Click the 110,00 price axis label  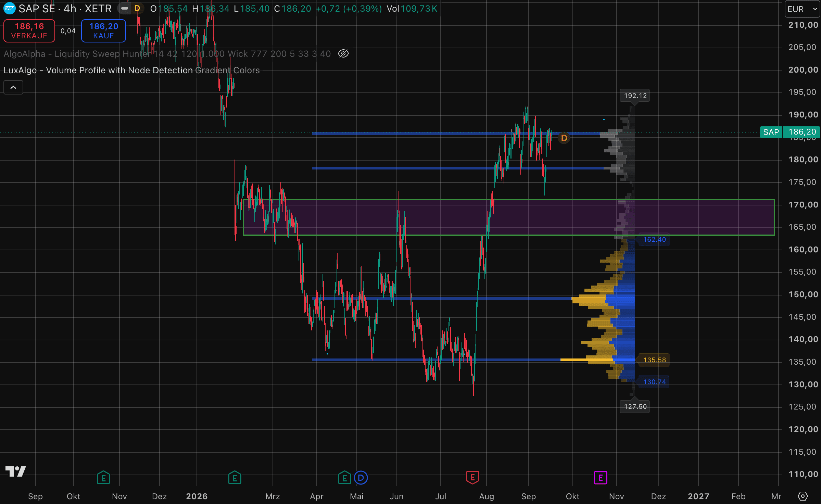(803, 474)
